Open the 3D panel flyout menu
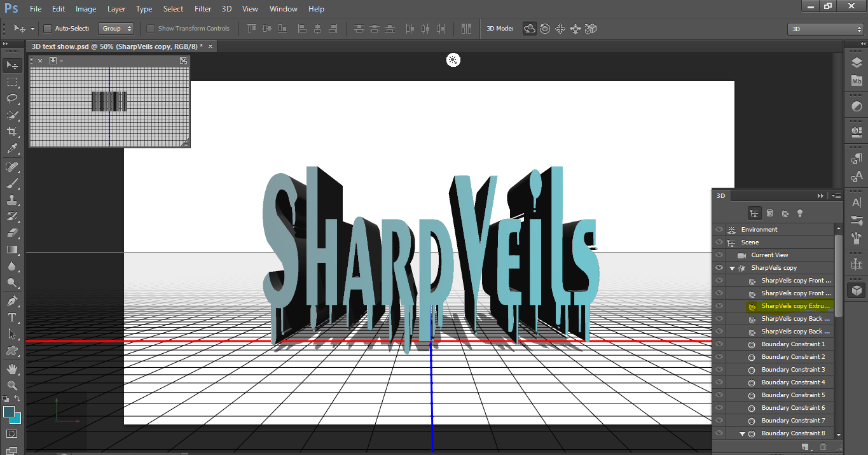The height and width of the screenshot is (455, 868). click(836, 196)
